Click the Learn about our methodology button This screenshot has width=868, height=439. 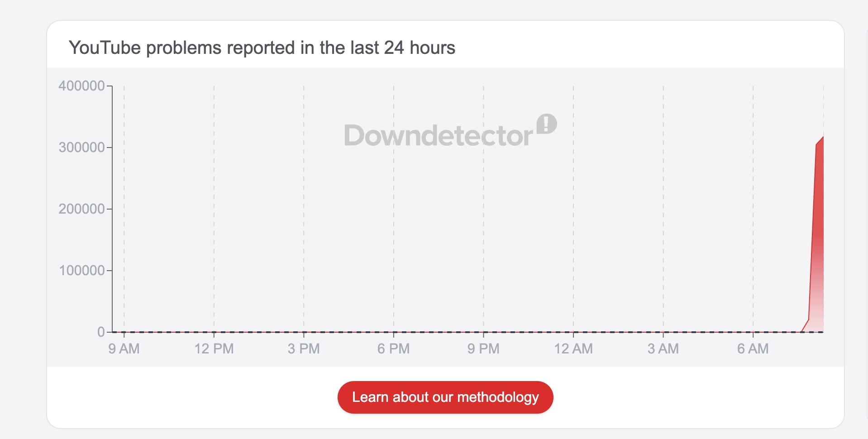(x=445, y=397)
